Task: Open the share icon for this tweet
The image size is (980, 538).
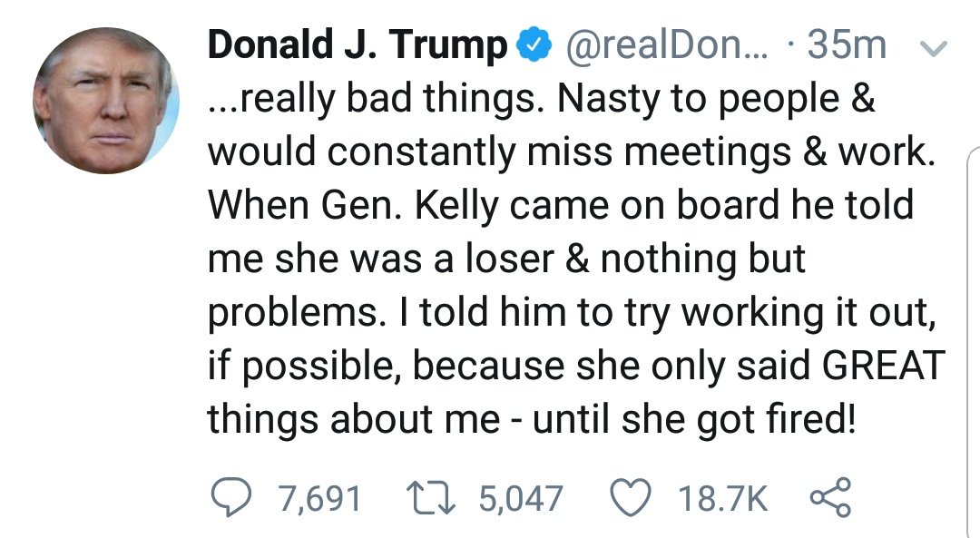Action: (x=830, y=497)
